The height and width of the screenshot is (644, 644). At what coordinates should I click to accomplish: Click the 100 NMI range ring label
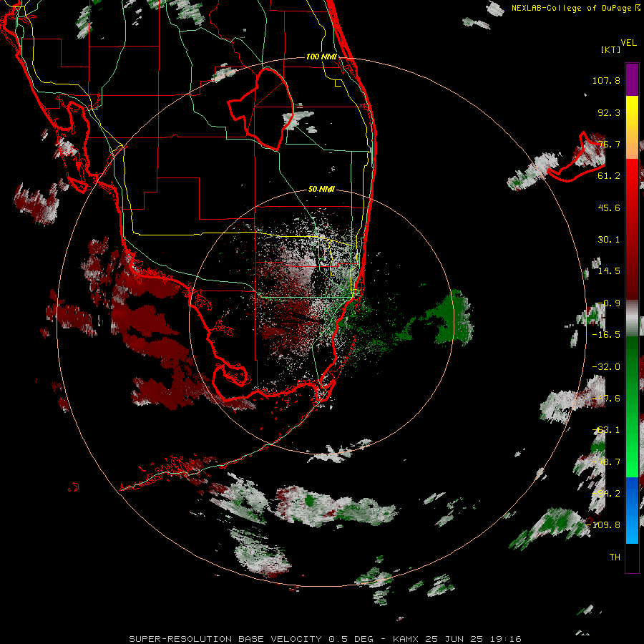[x=321, y=57]
